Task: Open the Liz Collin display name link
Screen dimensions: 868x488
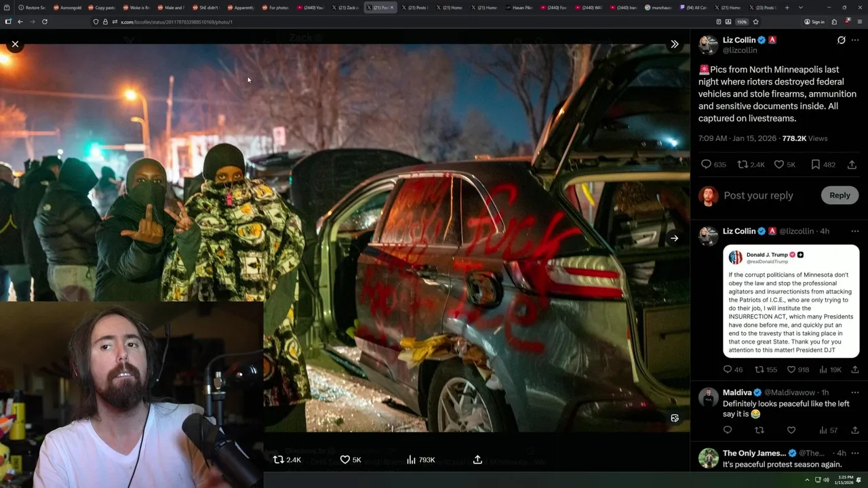Action: coord(739,40)
